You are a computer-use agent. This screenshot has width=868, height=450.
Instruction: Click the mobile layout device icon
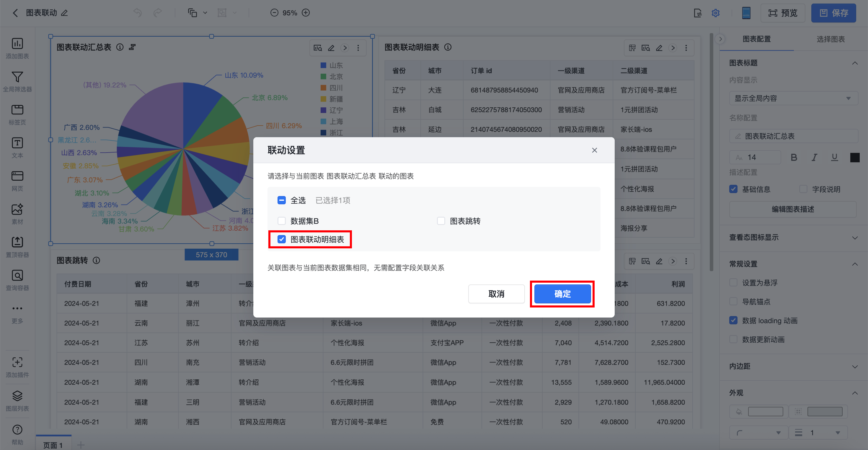pos(746,13)
